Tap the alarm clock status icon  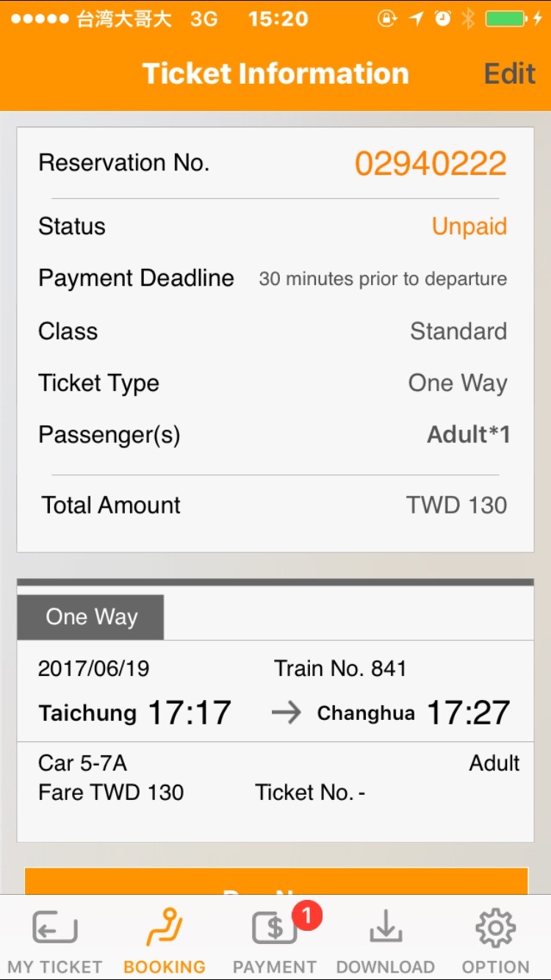tap(442, 19)
